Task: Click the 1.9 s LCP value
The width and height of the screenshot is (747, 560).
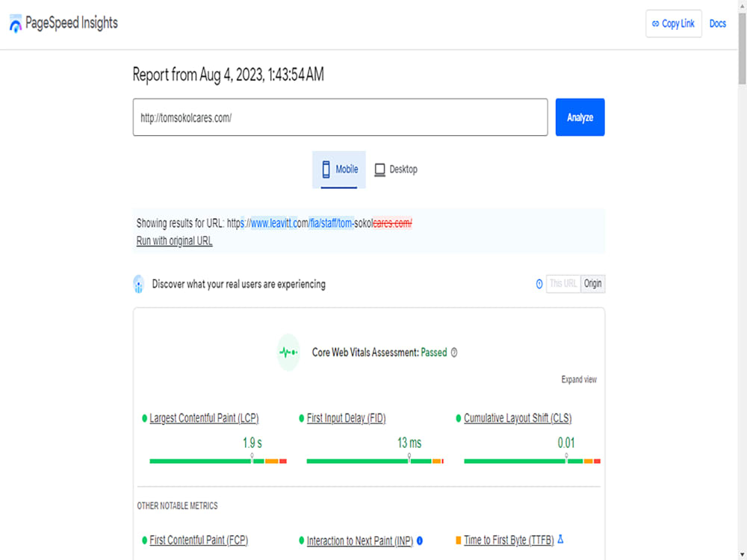Action: point(252,443)
